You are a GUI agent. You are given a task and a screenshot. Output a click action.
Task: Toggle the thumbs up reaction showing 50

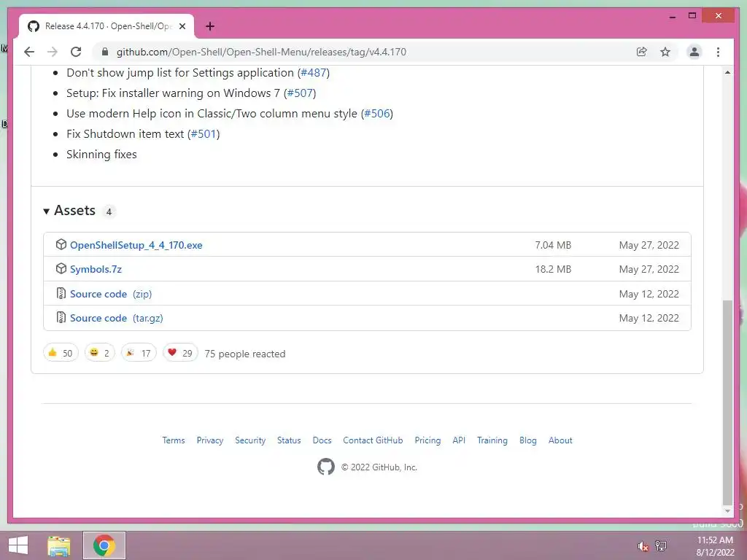61,353
